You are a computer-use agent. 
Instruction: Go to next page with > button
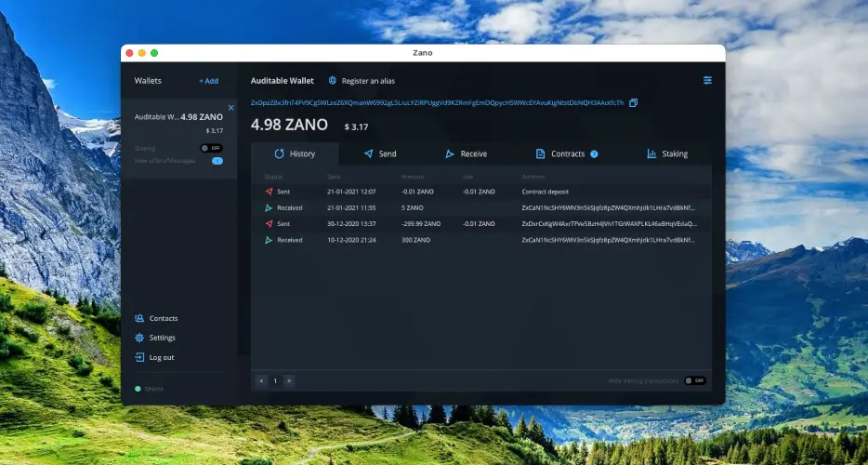(x=289, y=380)
